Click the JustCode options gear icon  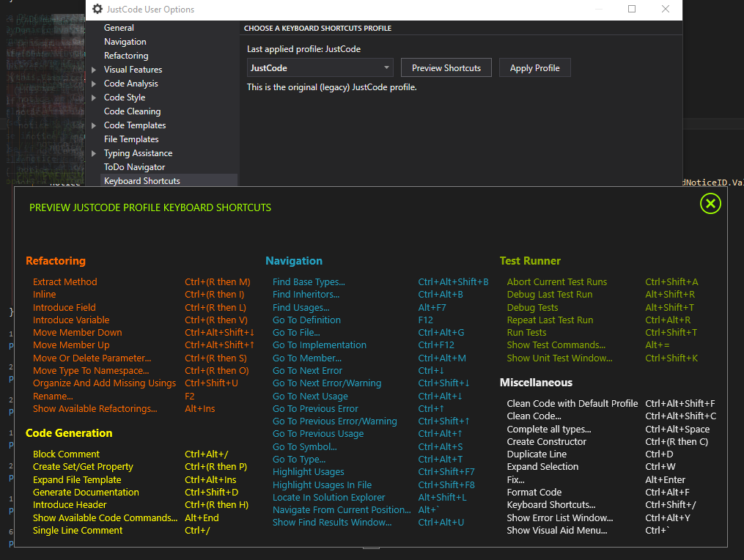click(x=97, y=9)
